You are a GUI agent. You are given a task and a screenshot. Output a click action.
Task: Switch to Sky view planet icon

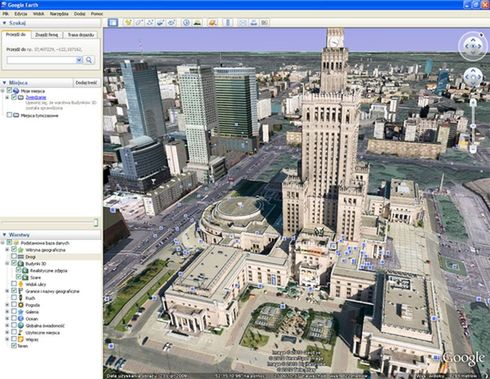click(213, 22)
